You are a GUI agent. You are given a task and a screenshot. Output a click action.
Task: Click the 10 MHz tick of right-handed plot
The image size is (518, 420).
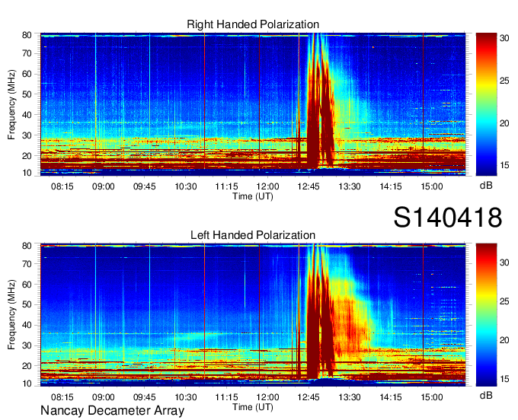(x=27, y=173)
